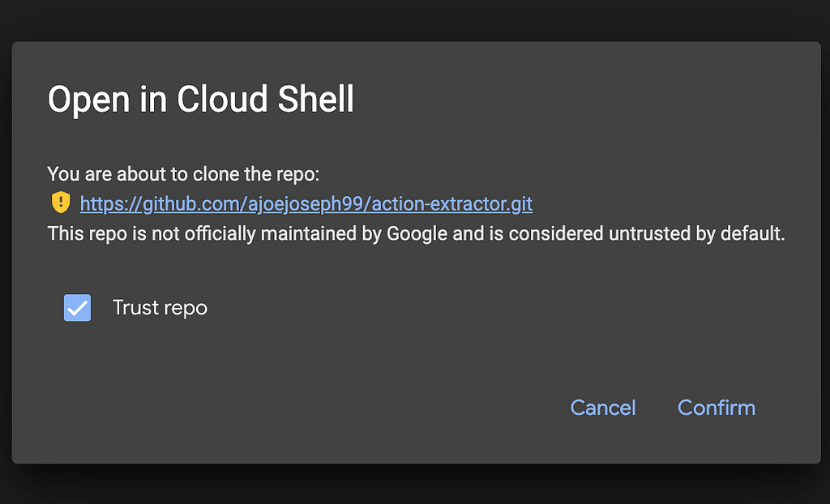
Task: Click the exclamation mark shield icon
Action: point(61,203)
